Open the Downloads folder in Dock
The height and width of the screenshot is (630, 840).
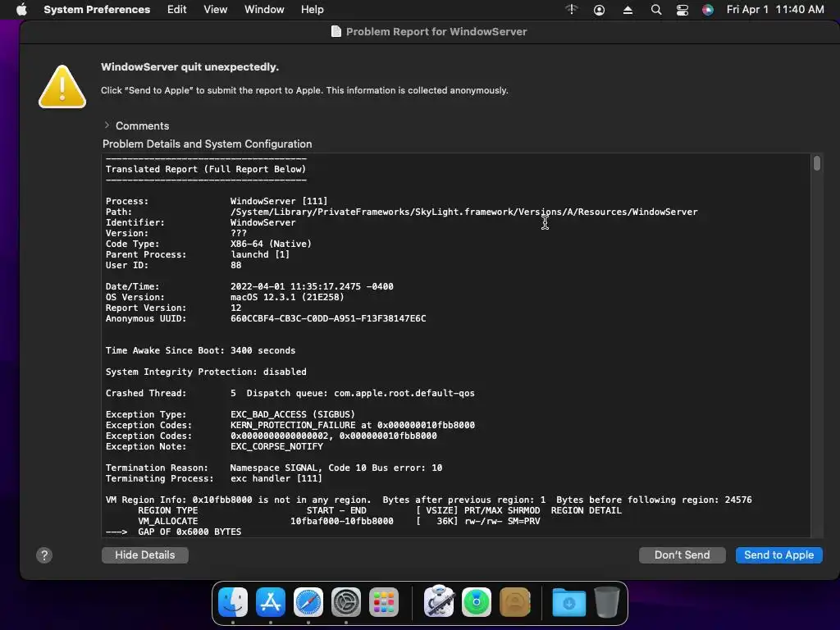(569, 601)
